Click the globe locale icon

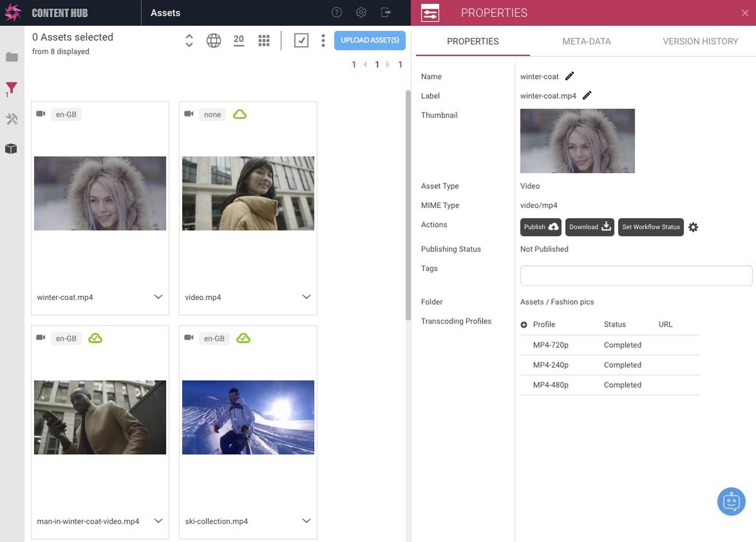(x=214, y=40)
